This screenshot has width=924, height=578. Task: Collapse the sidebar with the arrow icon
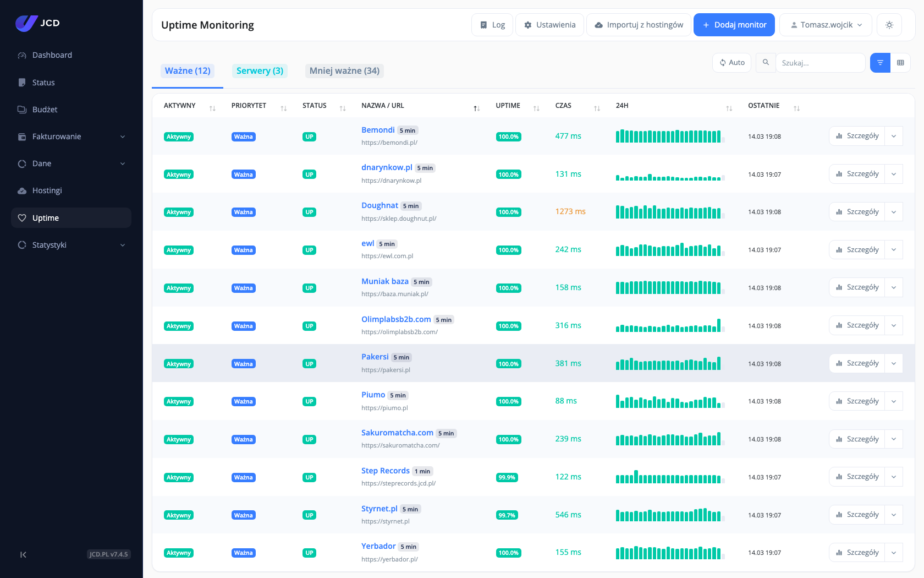(23, 554)
